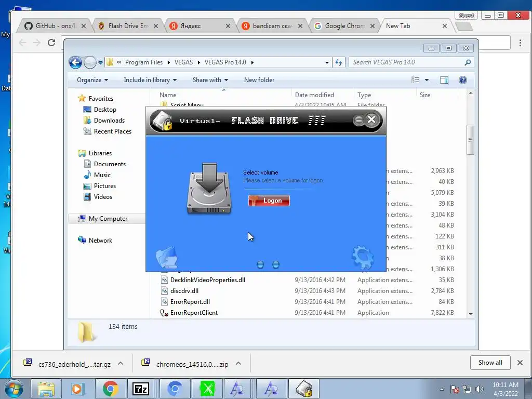
Task: Open the Organize menu
Action: pyautogui.click(x=92, y=80)
